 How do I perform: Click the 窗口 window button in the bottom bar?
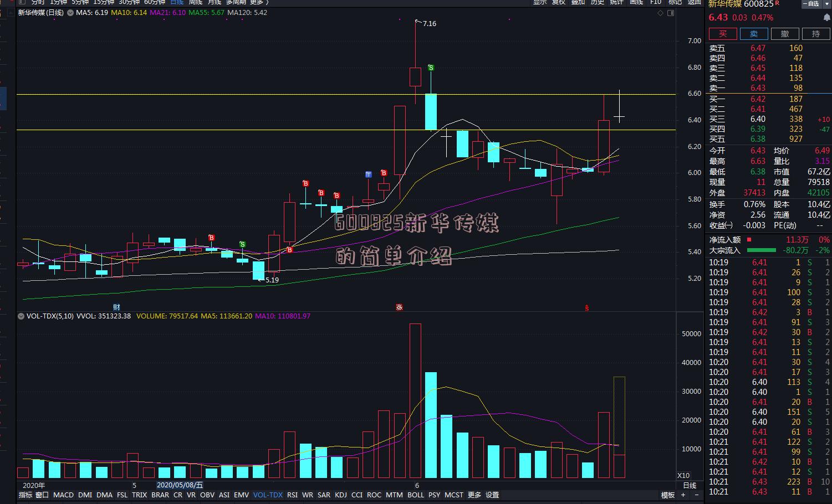[42, 495]
